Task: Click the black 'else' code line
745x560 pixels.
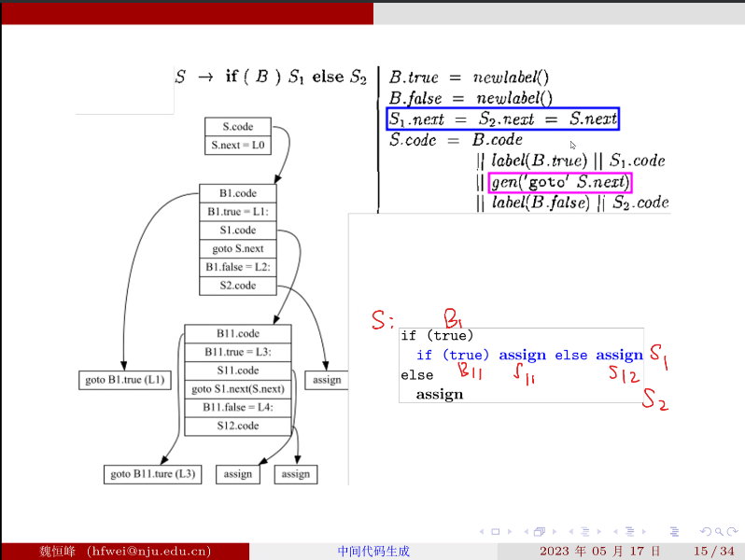Action: (x=416, y=375)
